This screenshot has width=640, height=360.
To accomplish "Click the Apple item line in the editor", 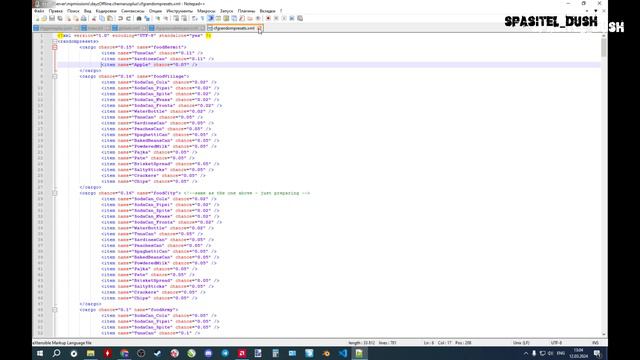I will pyautogui.click(x=149, y=64).
